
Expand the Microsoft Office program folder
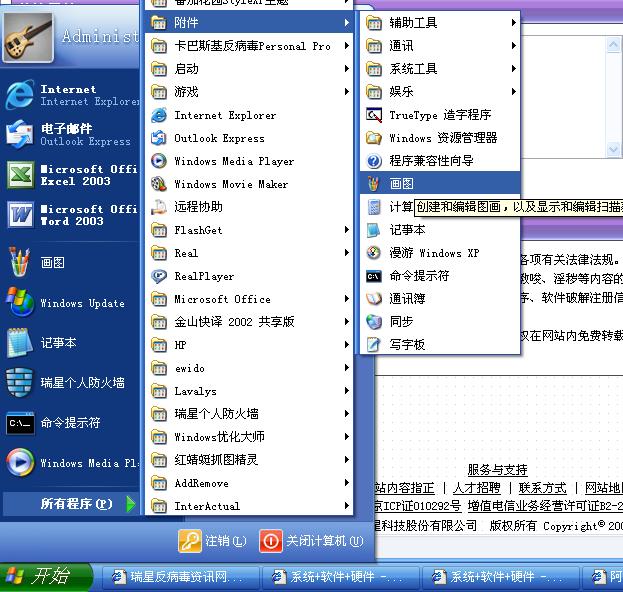[x=249, y=299]
